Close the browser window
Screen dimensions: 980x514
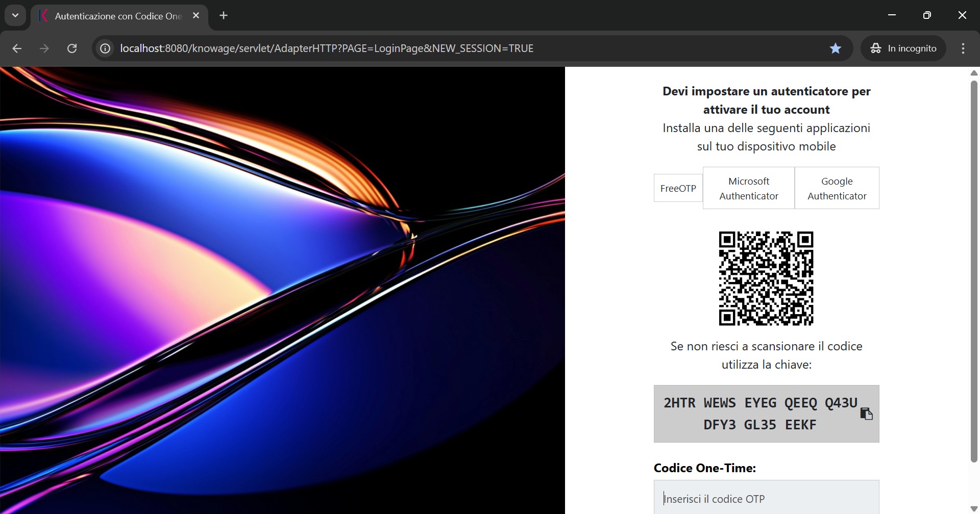962,15
